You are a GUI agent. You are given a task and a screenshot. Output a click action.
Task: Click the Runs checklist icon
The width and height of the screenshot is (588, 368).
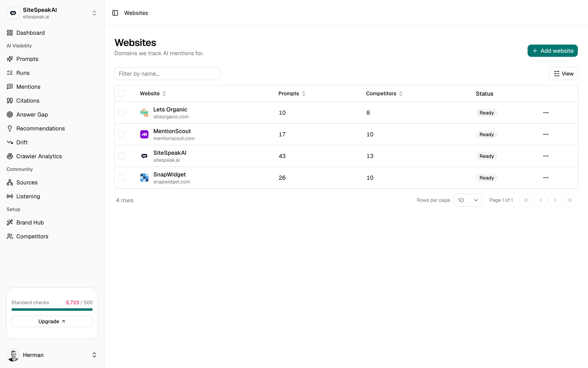pos(10,73)
